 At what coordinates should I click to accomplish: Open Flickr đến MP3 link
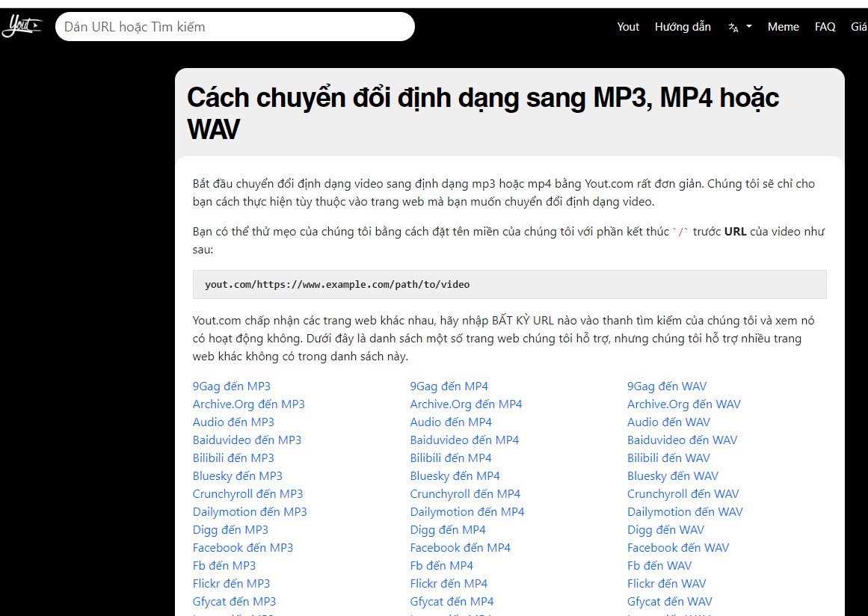(x=232, y=583)
